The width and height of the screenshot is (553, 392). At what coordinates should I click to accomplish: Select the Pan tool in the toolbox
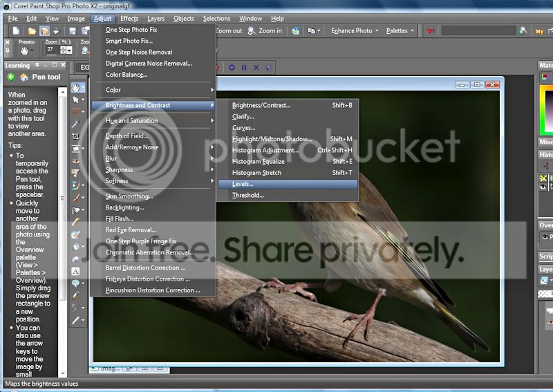click(76, 88)
